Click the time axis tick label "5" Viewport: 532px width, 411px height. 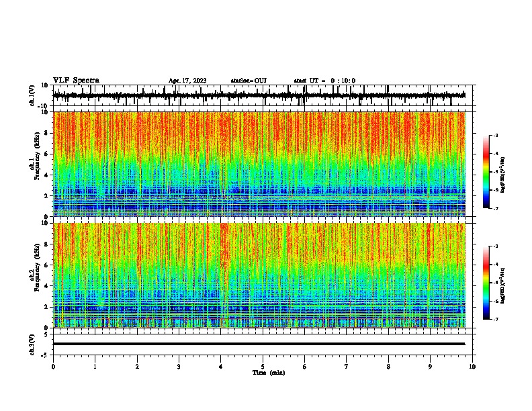click(263, 367)
